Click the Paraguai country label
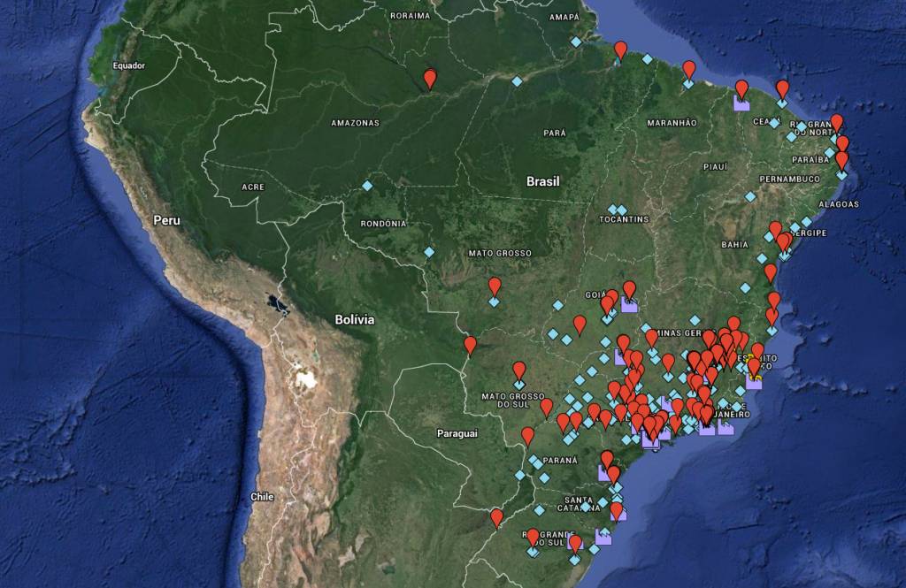The width and height of the screenshot is (906, 588). [457, 433]
